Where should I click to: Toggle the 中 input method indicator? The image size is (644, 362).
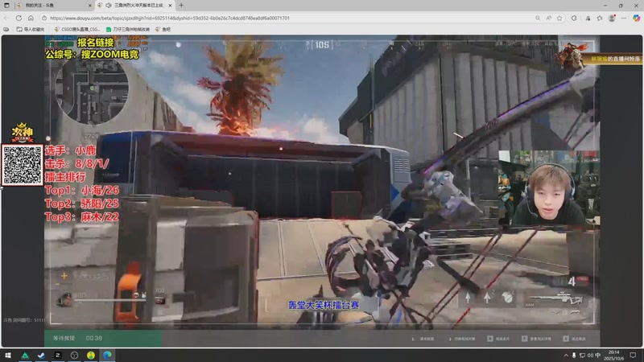598,355
